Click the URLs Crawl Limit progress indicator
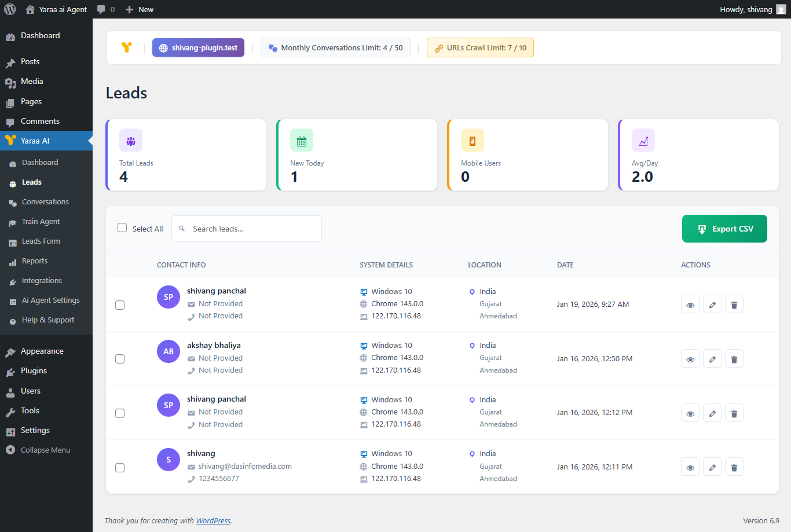 click(480, 48)
